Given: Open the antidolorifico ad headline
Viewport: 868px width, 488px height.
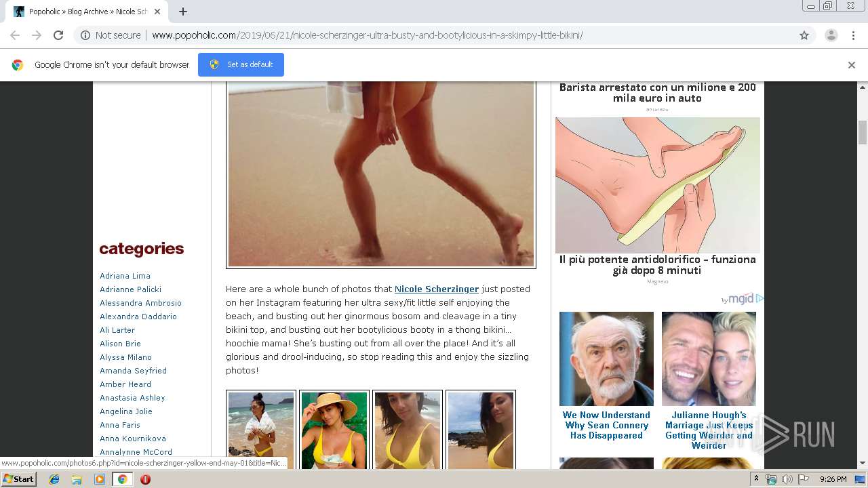Looking at the screenshot, I should pyautogui.click(x=658, y=265).
